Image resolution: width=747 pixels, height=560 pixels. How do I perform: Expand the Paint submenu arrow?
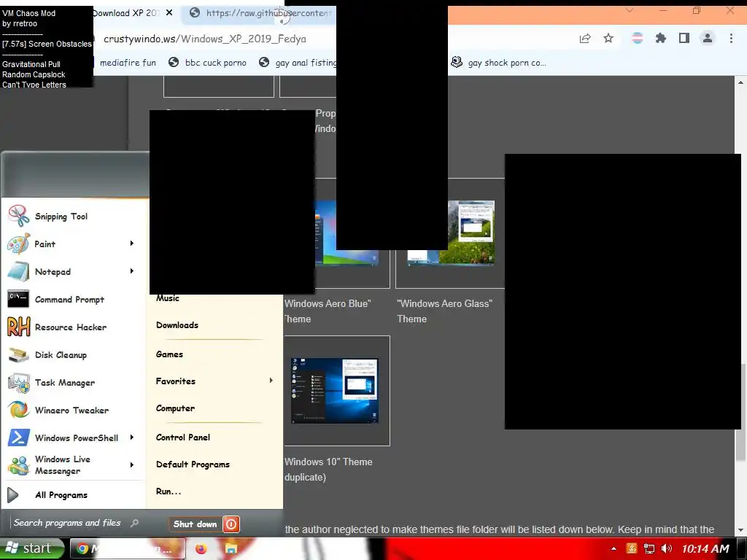[x=132, y=244]
